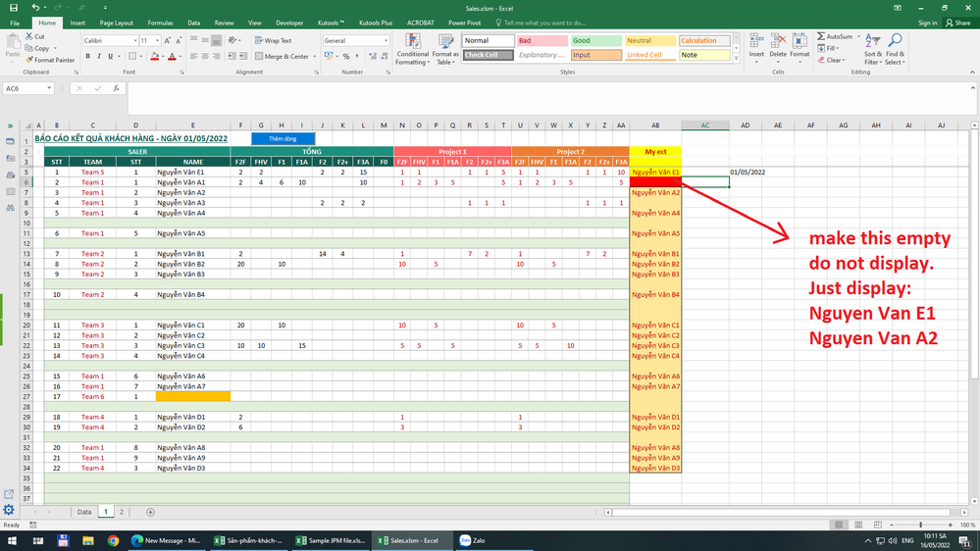Cut the selection with the scissors icon
Viewport: 980px width, 551px height.
tap(35, 36)
